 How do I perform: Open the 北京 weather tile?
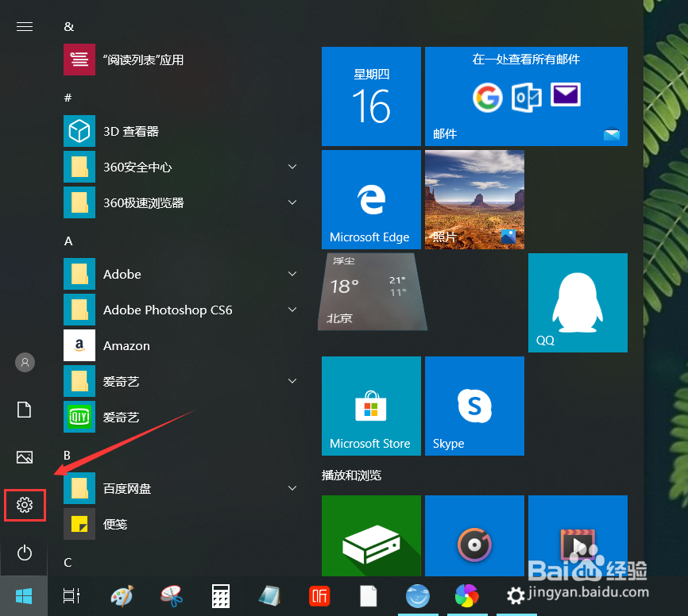click(372, 291)
